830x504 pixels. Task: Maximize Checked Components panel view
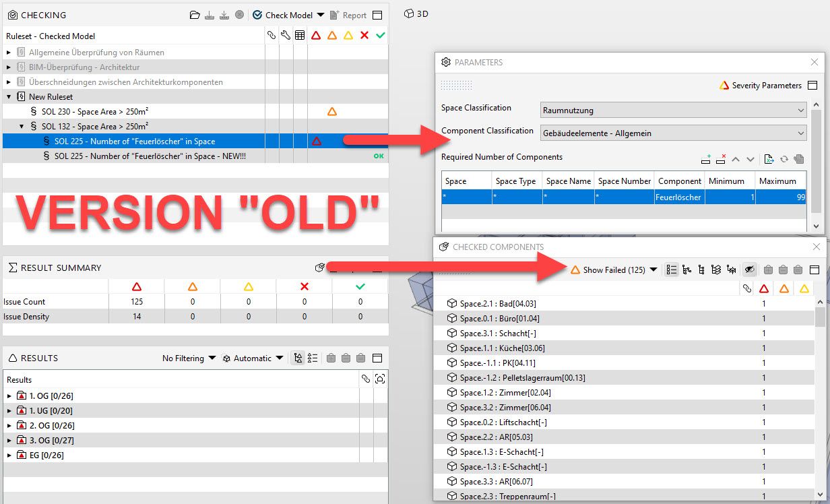[x=814, y=270]
